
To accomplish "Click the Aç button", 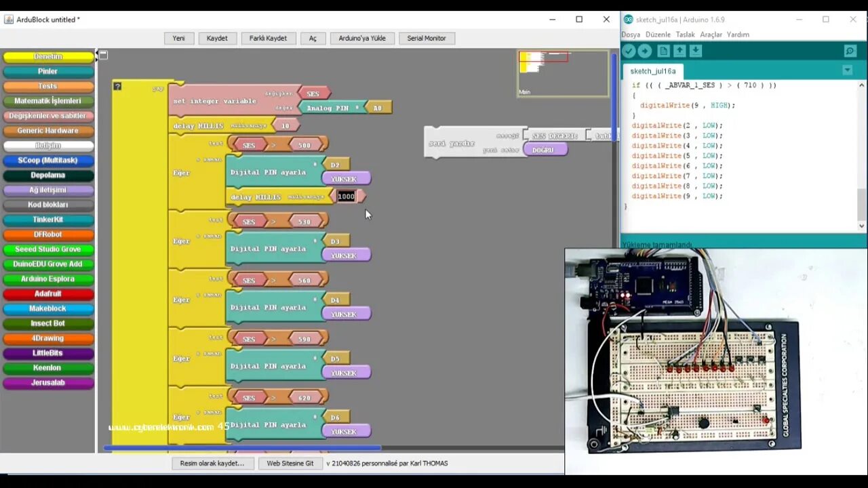I will (x=313, y=39).
